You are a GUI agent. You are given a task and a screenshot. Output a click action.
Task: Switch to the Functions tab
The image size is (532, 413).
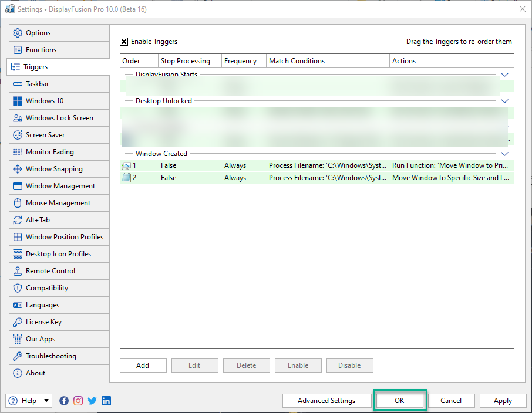pyautogui.click(x=59, y=50)
